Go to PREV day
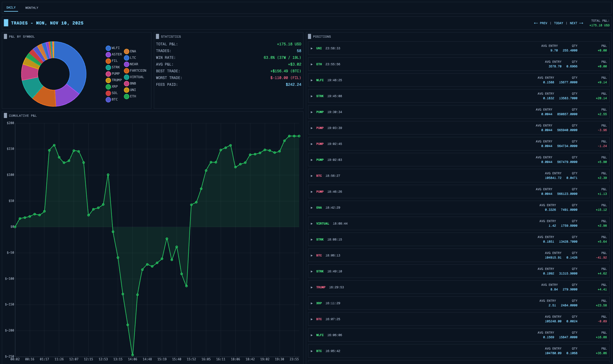613x364 pixels. tap(541, 23)
